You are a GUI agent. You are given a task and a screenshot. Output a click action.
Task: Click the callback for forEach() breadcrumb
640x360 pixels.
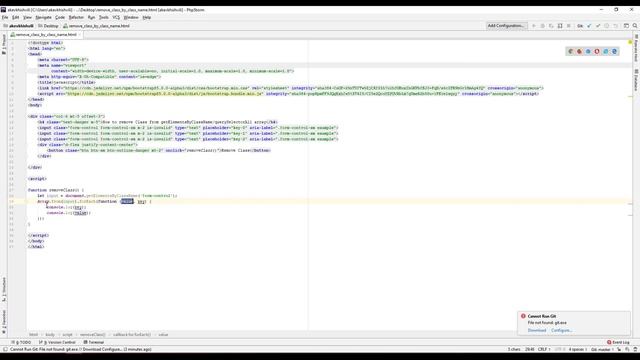(132, 335)
